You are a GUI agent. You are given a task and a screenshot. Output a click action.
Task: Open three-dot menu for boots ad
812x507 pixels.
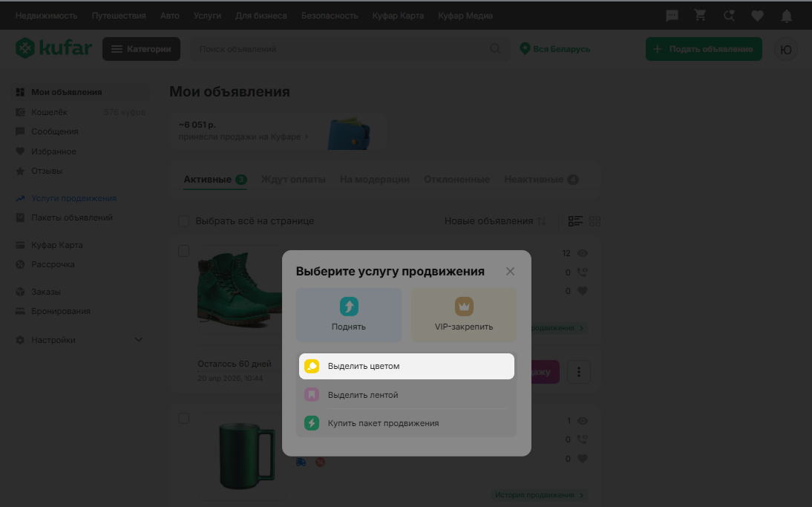coord(578,372)
